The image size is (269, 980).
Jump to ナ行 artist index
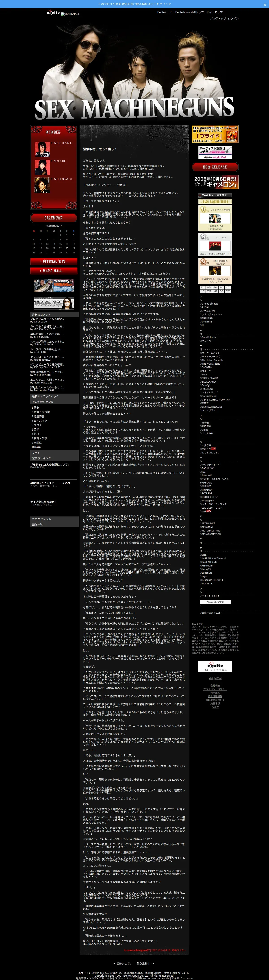[228, 287]
